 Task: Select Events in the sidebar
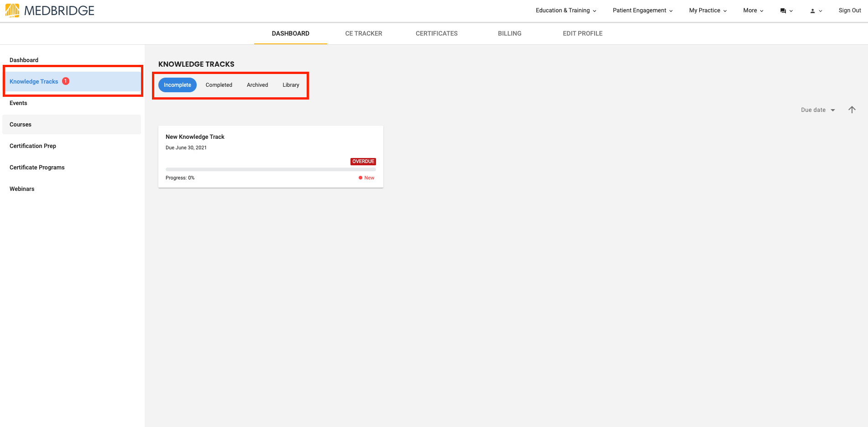[72, 103]
